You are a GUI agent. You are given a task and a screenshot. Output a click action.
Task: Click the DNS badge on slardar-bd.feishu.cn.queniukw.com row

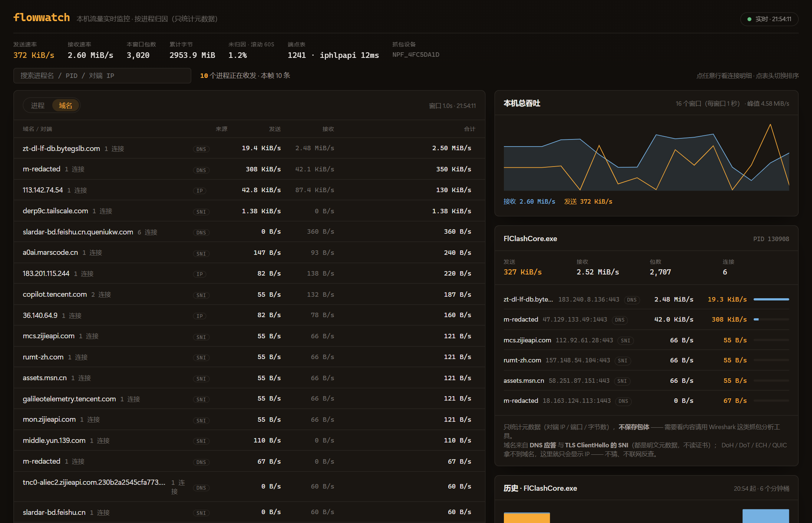pyautogui.click(x=201, y=233)
